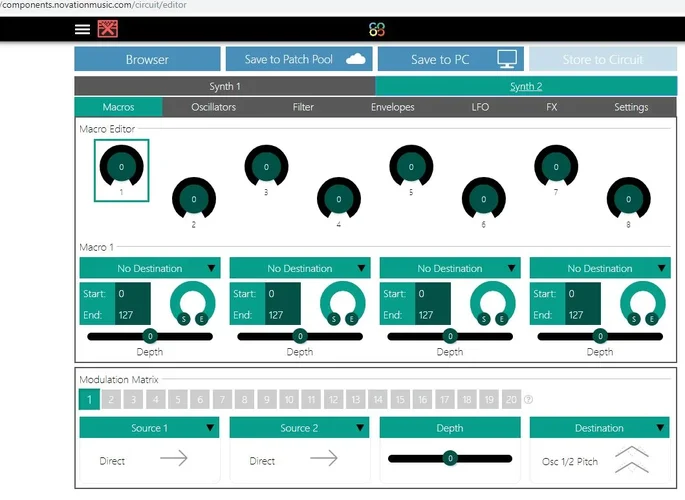Click the E handle on second range ring
The width and height of the screenshot is (685, 500).
(352, 319)
